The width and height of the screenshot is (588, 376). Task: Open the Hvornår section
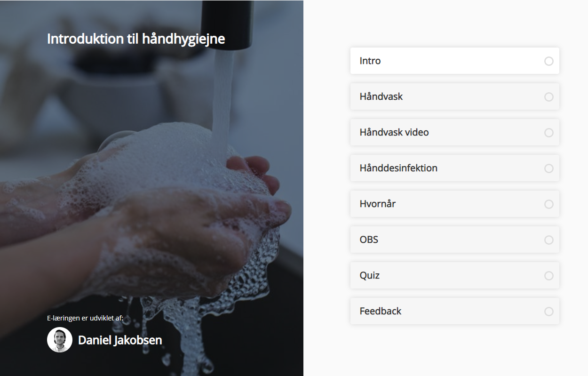point(454,204)
